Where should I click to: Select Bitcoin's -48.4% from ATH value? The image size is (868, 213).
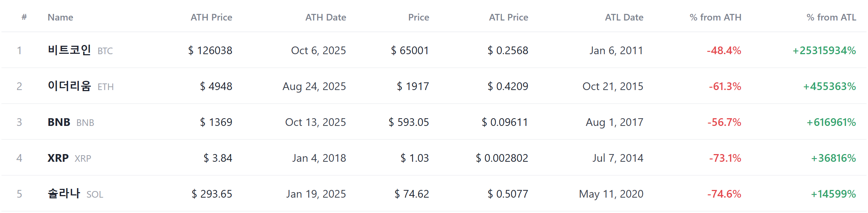[x=724, y=50]
